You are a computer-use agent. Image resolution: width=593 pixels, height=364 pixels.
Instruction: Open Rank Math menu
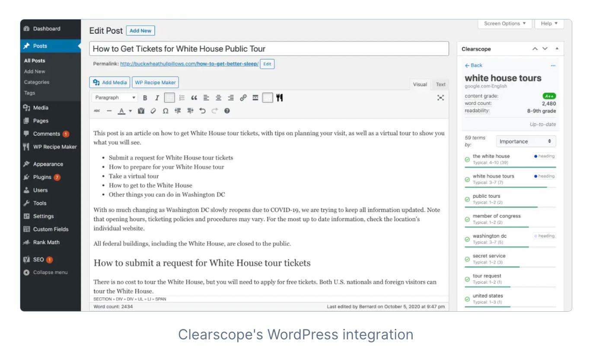coord(51,242)
